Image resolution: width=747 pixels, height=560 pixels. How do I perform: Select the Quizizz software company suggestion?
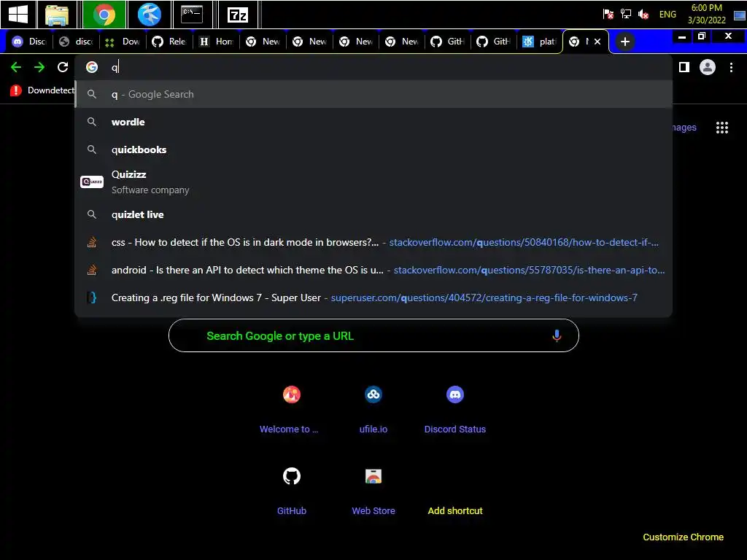pyautogui.click(x=373, y=182)
